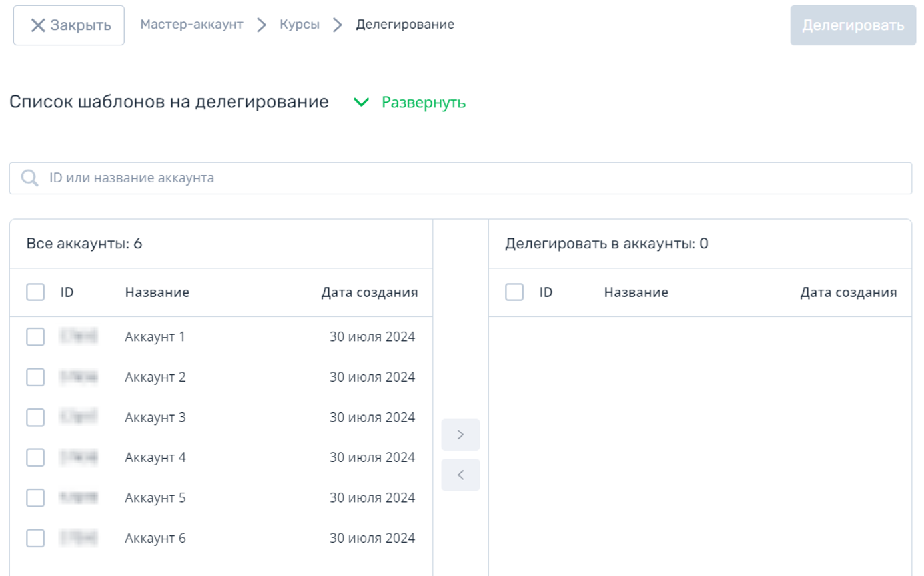The width and height of the screenshot is (924, 576).
Task: Mark the Аккаунт 5 checkbox
Action: [x=35, y=498]
